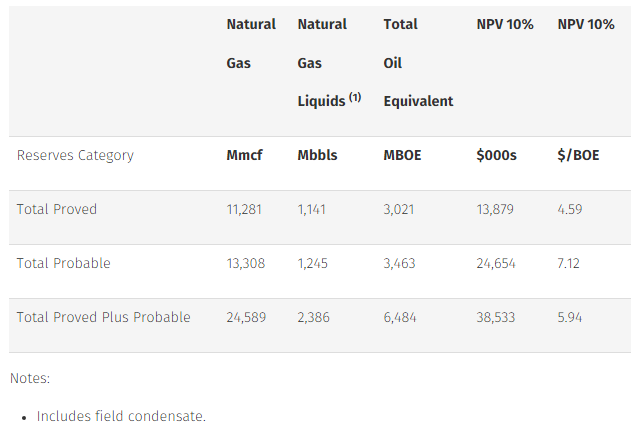Viewport: 639px width, 428px height.
Task: Click the 13,308 Total Probable gas value
Action: pyautogui.click(x=246, y=263)
